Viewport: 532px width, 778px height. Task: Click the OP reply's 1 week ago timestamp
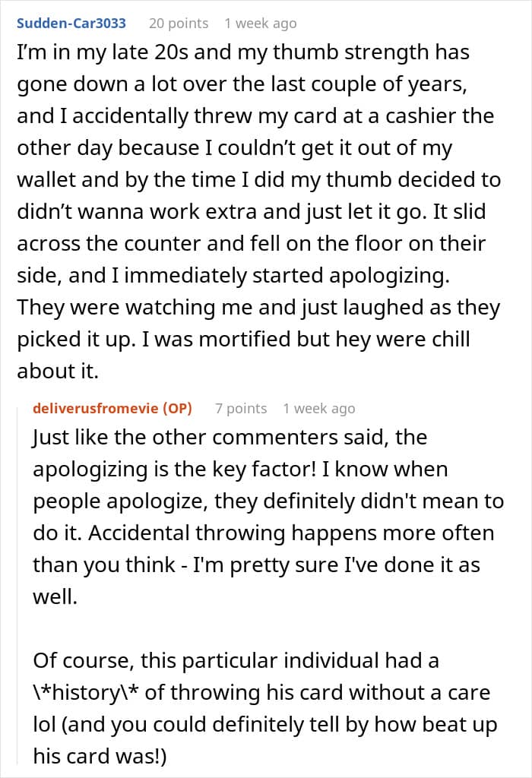click(319, 408)
